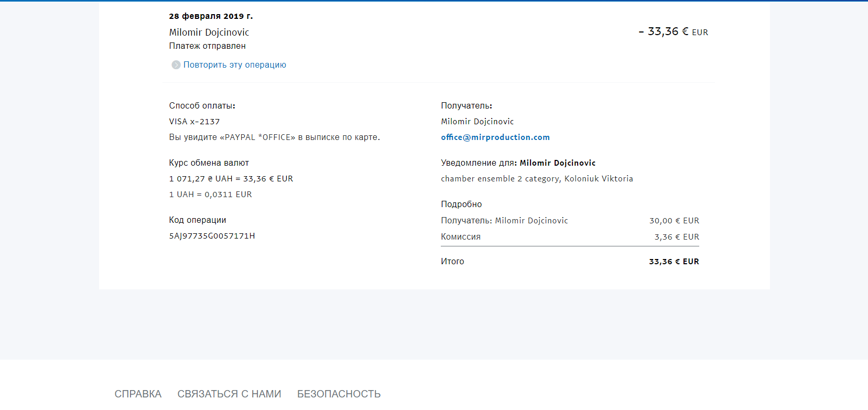Click the Комиссия fee amount 3,36 € EUR

click(x=676, y=237)
